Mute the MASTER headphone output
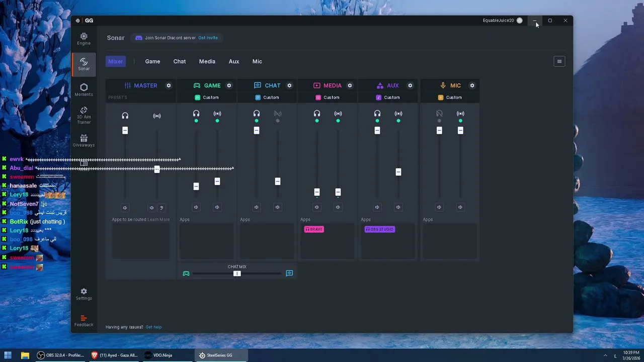 point(125,208)
